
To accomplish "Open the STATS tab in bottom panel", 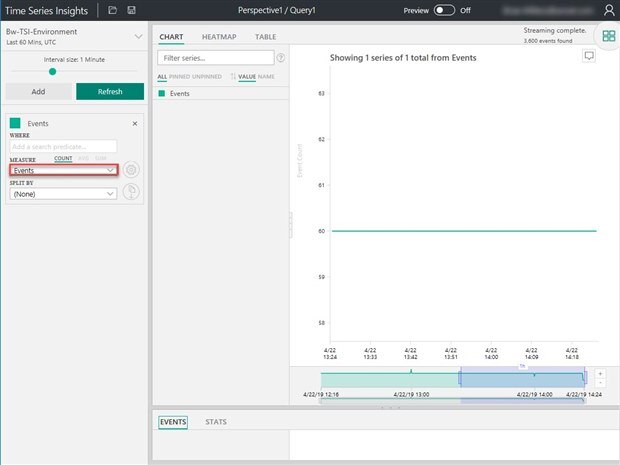I will click(x=215, y=422).
